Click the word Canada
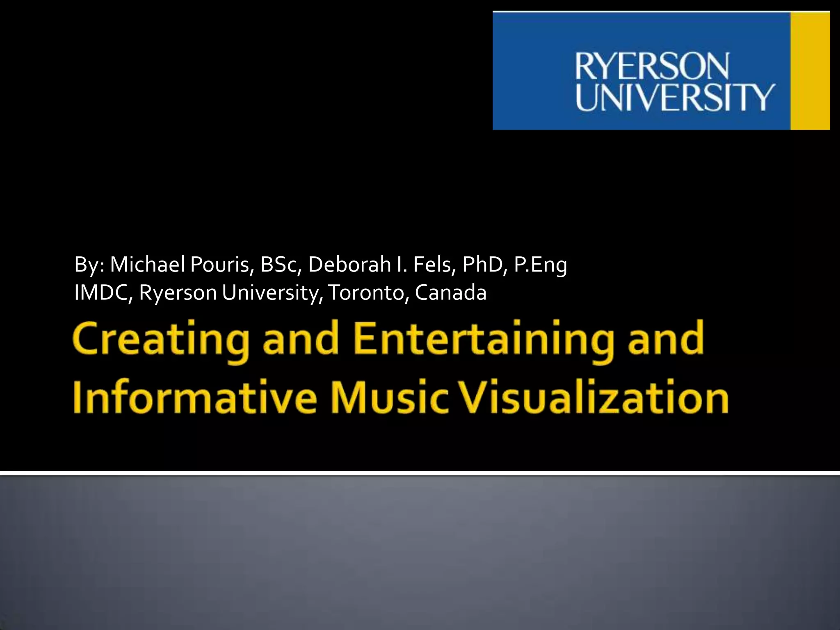840x630 pixels. [450, 293]
